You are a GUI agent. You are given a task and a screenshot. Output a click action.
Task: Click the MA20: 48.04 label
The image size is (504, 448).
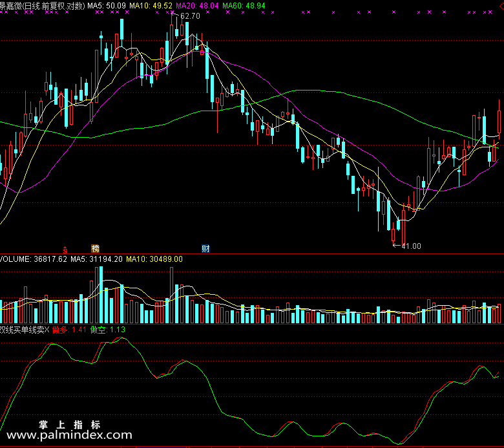(x=197, y=6)
